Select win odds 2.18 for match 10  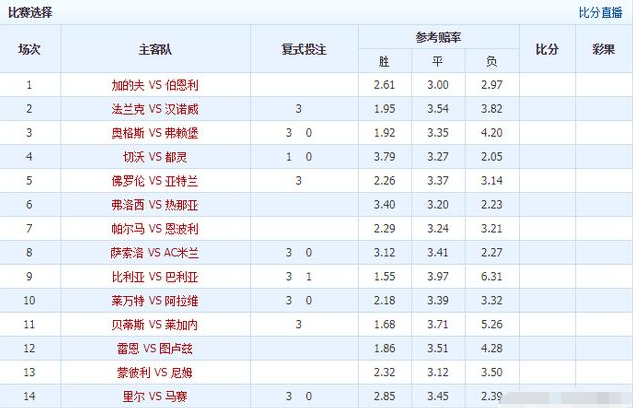[384, 300]
